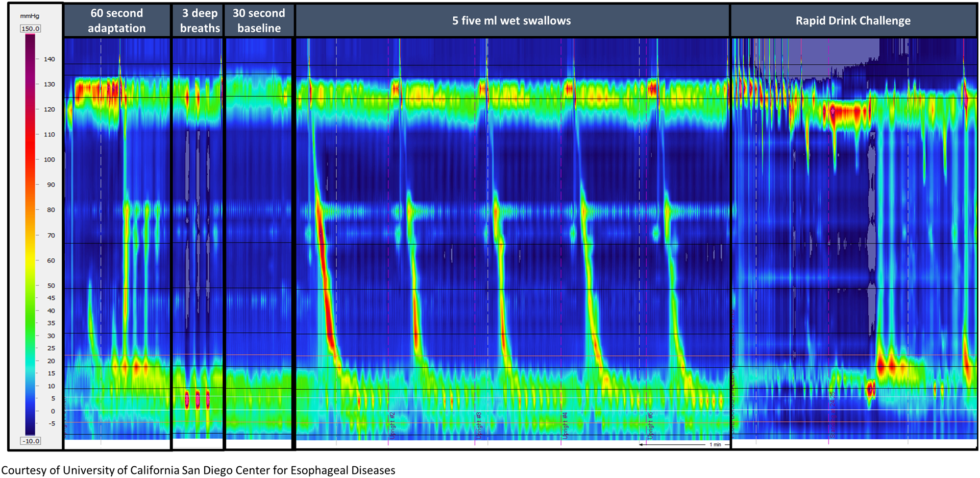Click the -5 tick on the color scale

(x=52, y=423)
